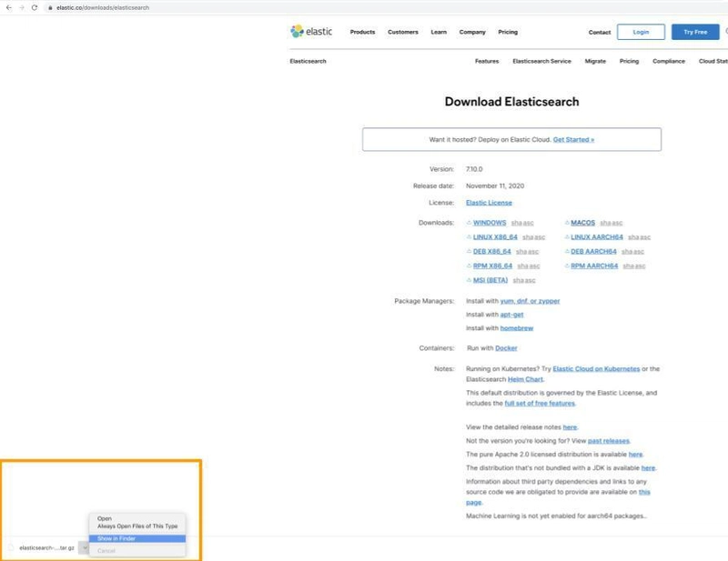Open the Customers menu
The width and height of the screenshot is (728, 561).
[x=403, y=32]
